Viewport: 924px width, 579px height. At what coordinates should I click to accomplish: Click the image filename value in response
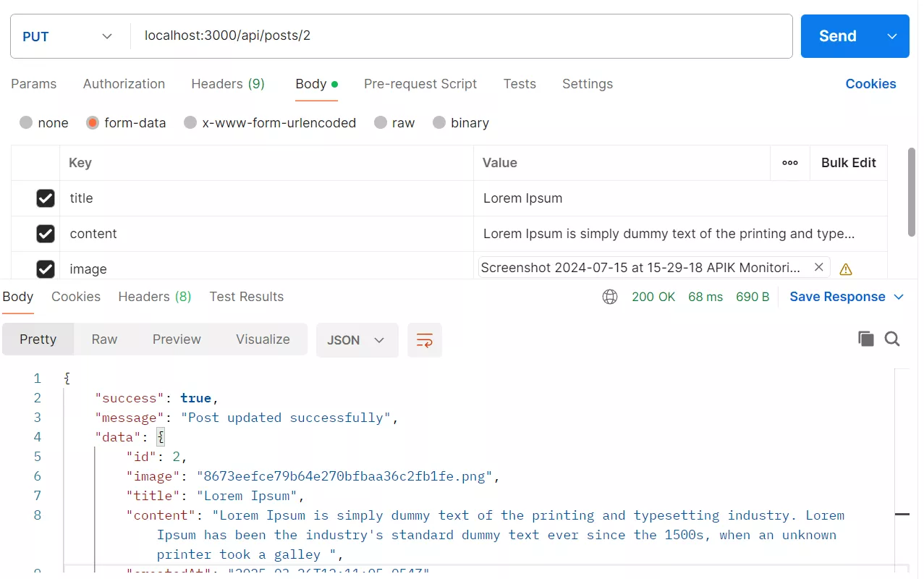coord(344,476)
